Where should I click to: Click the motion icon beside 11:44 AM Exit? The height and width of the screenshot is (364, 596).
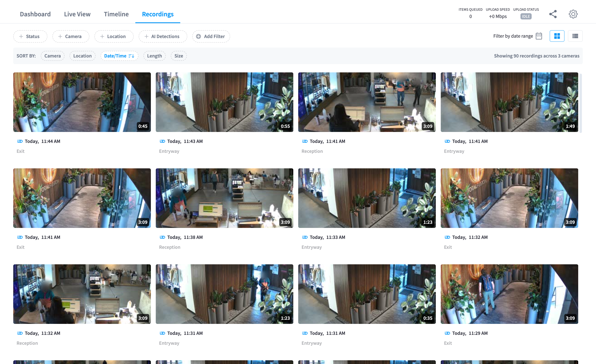coord(20,141)
